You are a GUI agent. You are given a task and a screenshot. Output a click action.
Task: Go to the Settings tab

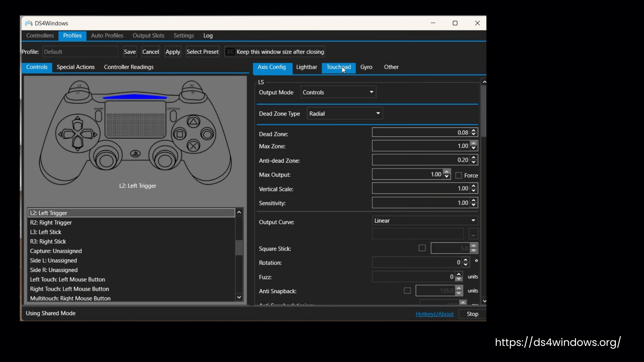(x=183, y=36)
